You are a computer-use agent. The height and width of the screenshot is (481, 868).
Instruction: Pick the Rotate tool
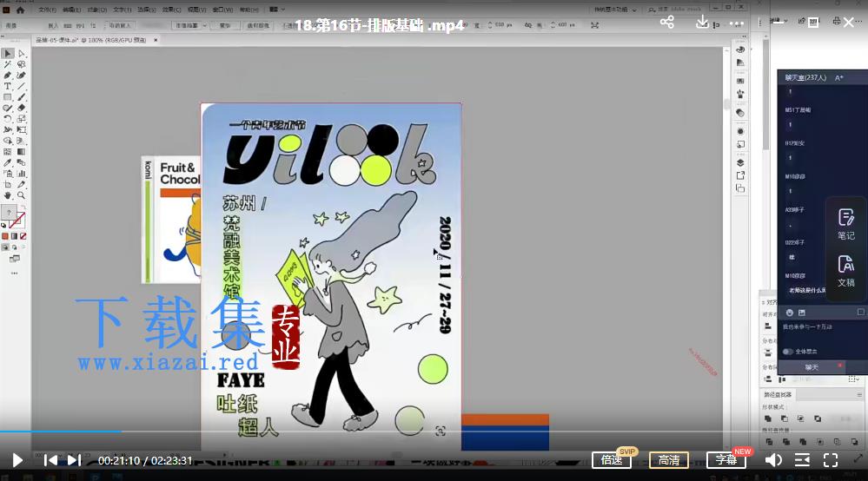pos(8,119)
